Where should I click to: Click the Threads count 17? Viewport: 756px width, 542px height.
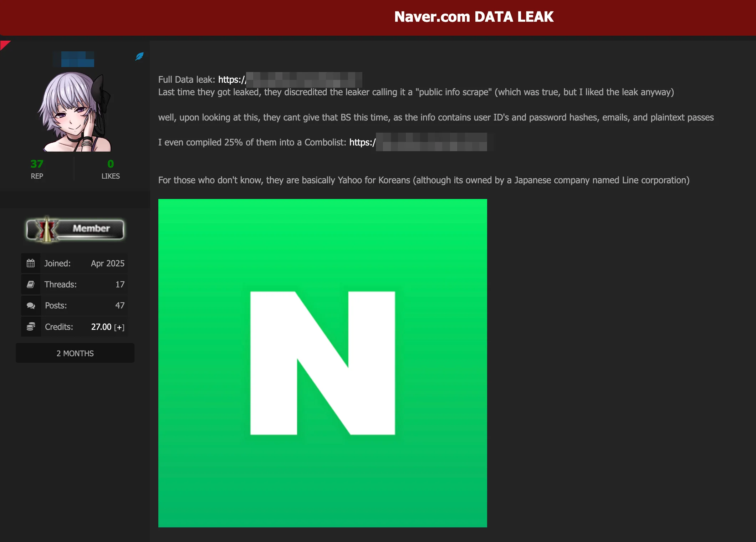coord(120,285)
